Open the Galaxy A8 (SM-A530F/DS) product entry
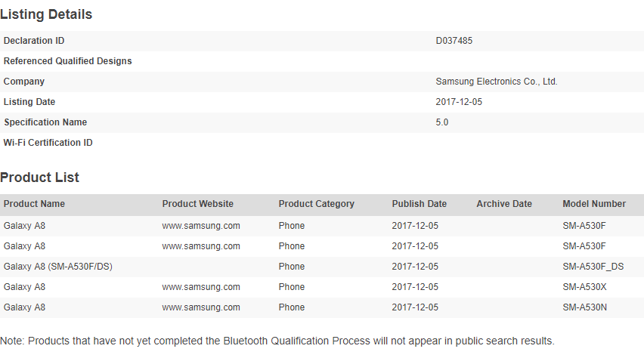644x355 pixels. click(x=57, y=267)
